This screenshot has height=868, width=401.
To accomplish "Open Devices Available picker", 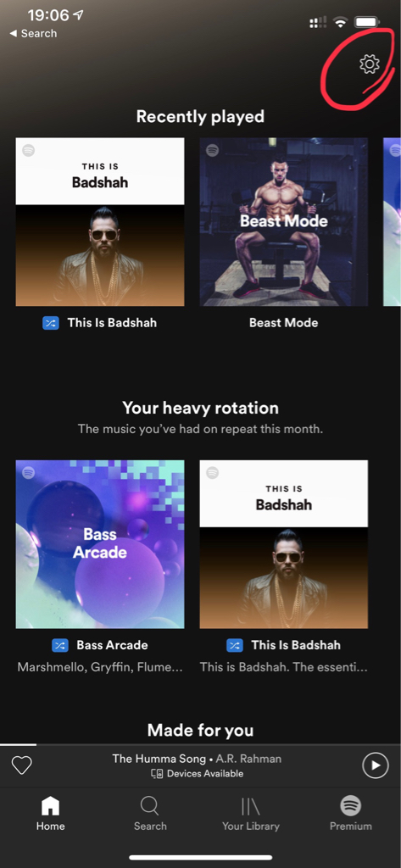I will point(198,774).
